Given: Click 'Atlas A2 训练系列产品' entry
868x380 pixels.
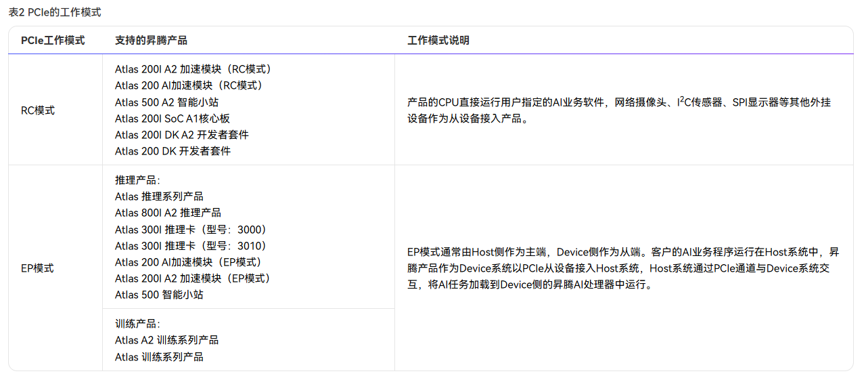Looking at the screenshot, I should (166, 340).
